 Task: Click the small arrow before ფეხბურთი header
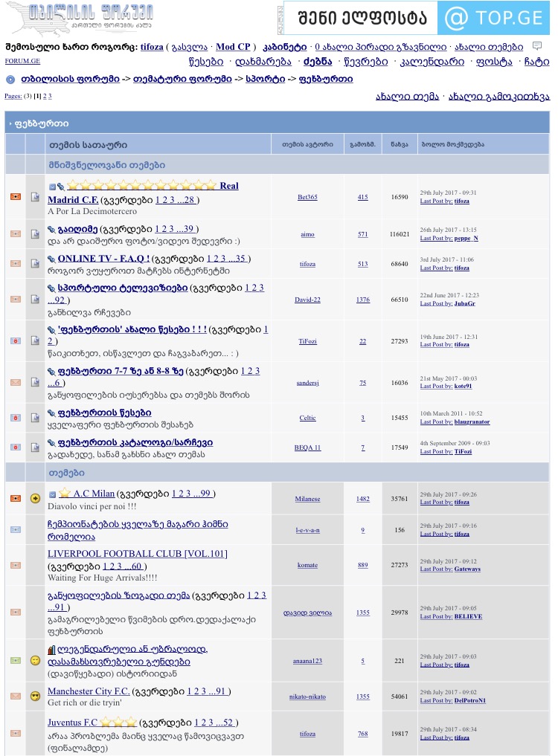click(10, 124)
